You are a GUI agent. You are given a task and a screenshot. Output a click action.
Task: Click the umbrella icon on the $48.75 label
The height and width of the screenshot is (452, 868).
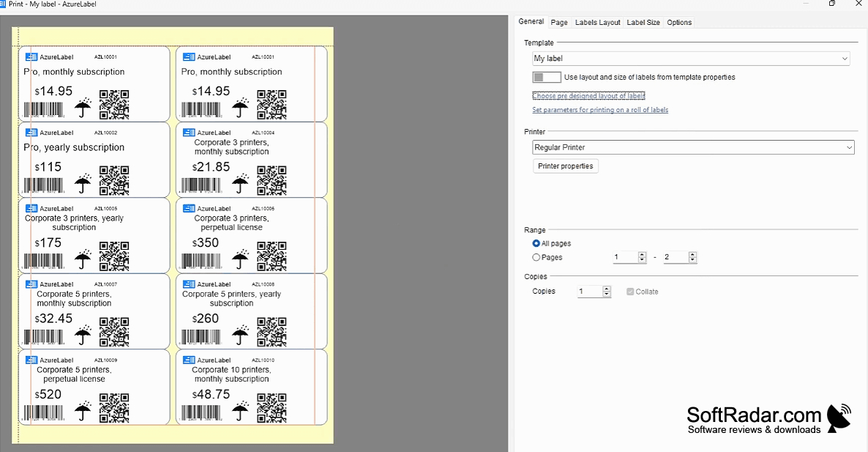tap(240, 410)
